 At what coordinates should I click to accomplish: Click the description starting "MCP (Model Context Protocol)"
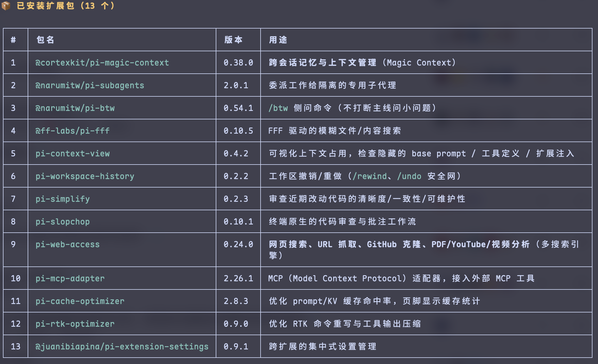[401, 278]
